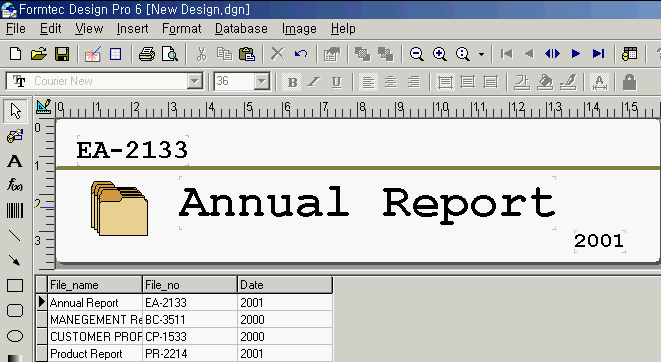Screen dimensions: 661x362
Task: Click the delete X icon
Action: click(277, 54)
